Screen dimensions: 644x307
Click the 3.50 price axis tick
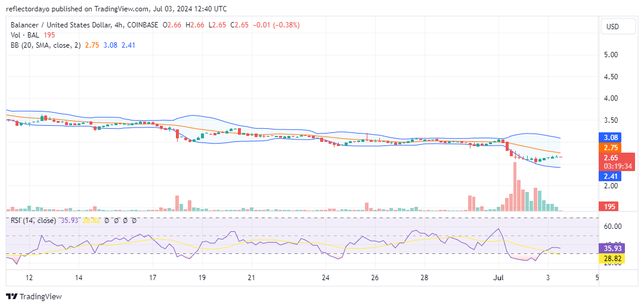pos(612,120)
